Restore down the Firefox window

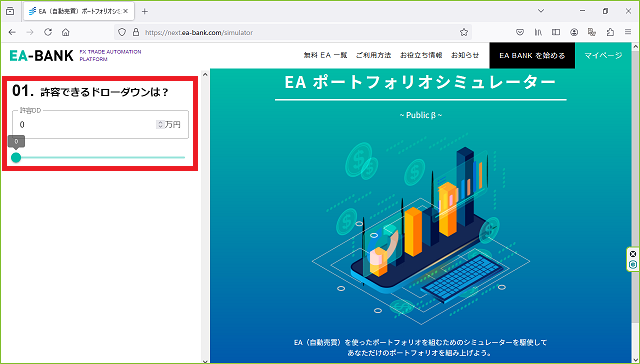coord(605,11)
